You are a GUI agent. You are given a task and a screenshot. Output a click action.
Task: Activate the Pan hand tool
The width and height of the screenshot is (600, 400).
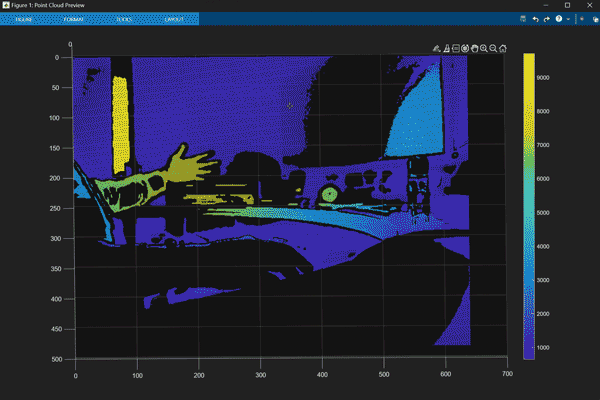[x=474, y=48]
